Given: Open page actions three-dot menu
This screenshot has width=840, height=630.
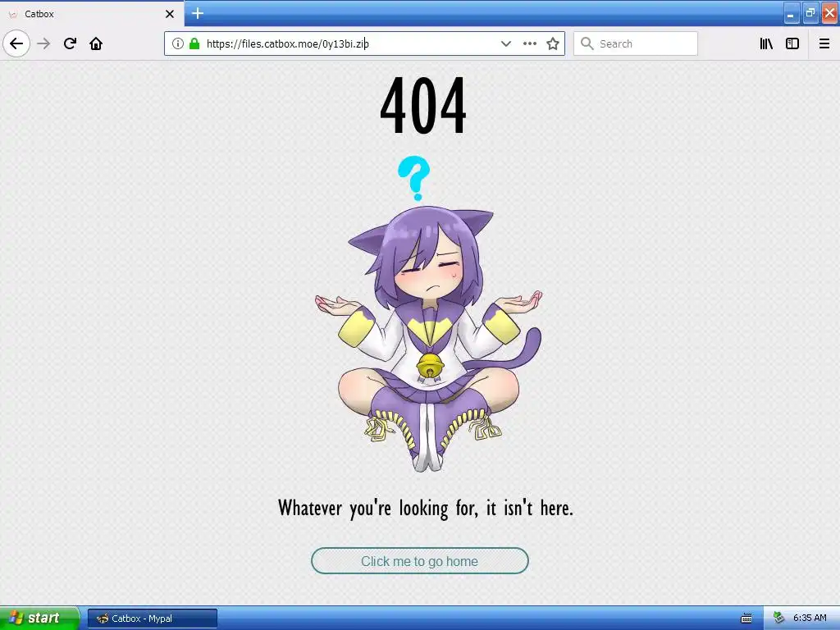Looking at the screenshot, I should [x=529, y=43].
